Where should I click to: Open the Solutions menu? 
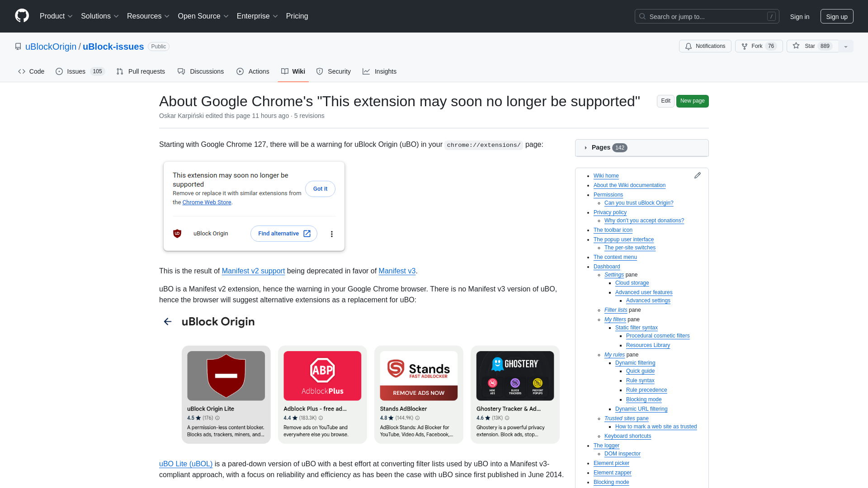pyautogui.click(x=100, y=16)
